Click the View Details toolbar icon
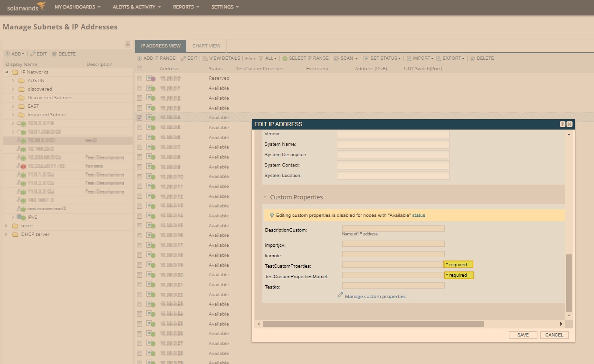 click(x=205, y=58)
